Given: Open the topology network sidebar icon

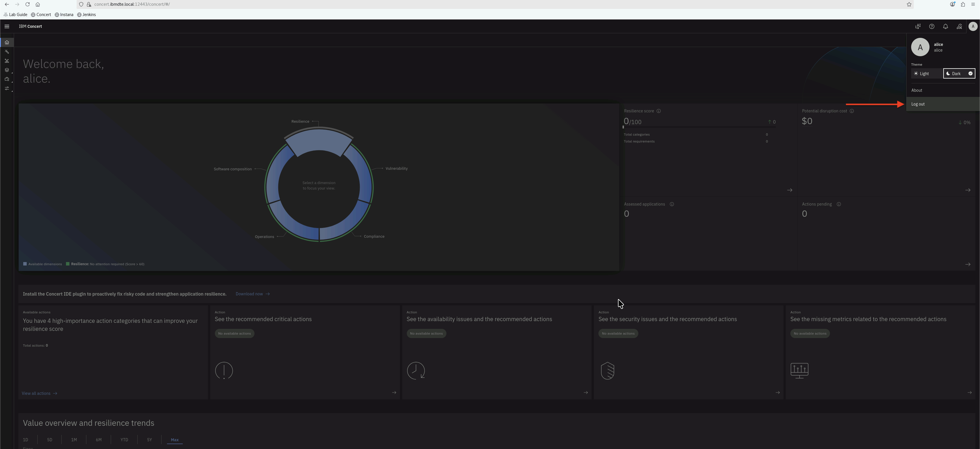Looking at the screenshot, I should tap(7, 61).
